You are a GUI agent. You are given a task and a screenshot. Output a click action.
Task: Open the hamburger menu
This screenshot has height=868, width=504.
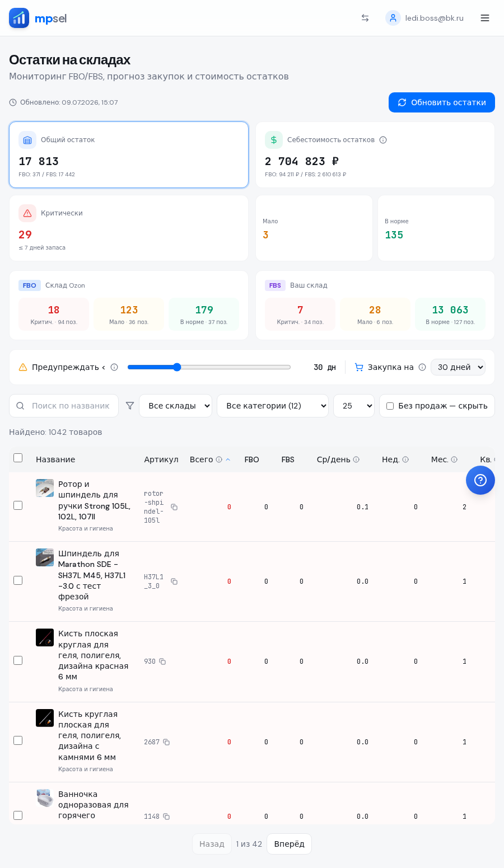click(x=485, y=18)
